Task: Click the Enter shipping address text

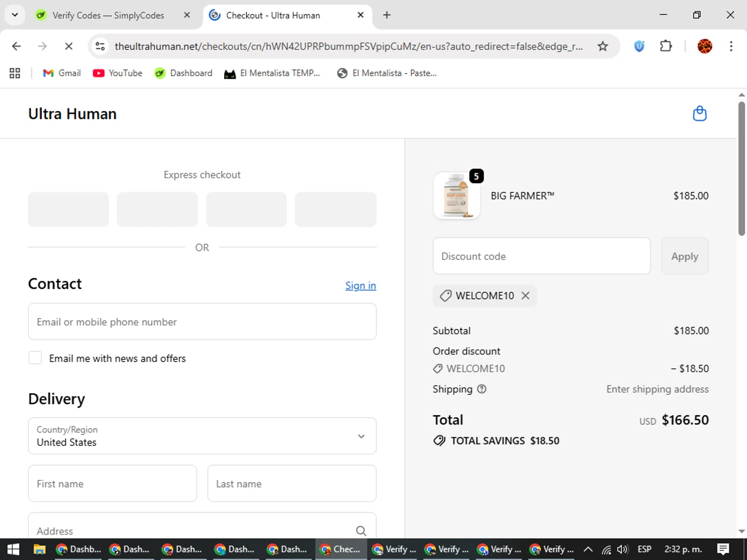Action: (x=657, y=389)
